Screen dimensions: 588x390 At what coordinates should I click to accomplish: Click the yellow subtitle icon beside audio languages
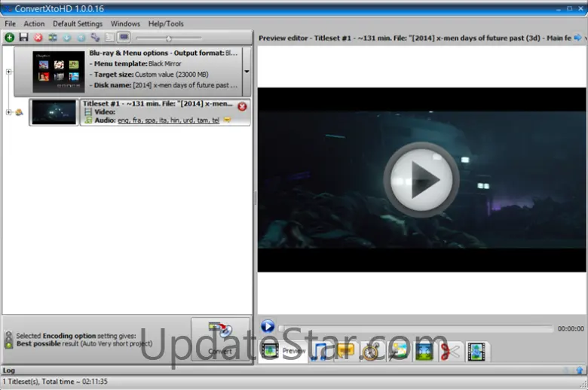pos(227,120)
